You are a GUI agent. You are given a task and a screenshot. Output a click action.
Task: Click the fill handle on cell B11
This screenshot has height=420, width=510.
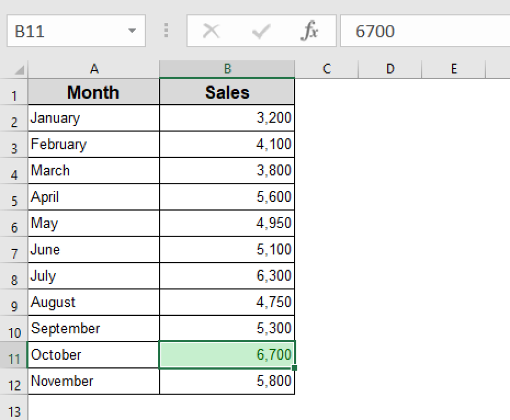295,367
